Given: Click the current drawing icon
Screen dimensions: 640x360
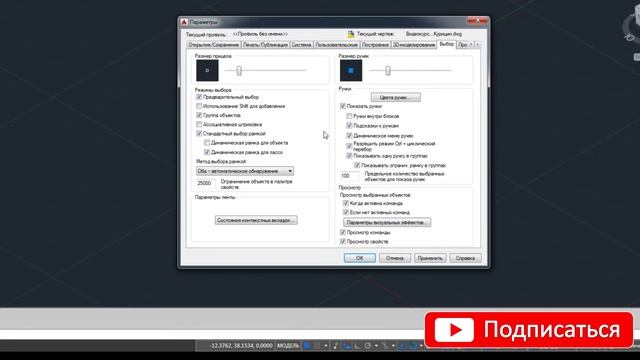Looking at the screenshot, I should coord(351,34).
